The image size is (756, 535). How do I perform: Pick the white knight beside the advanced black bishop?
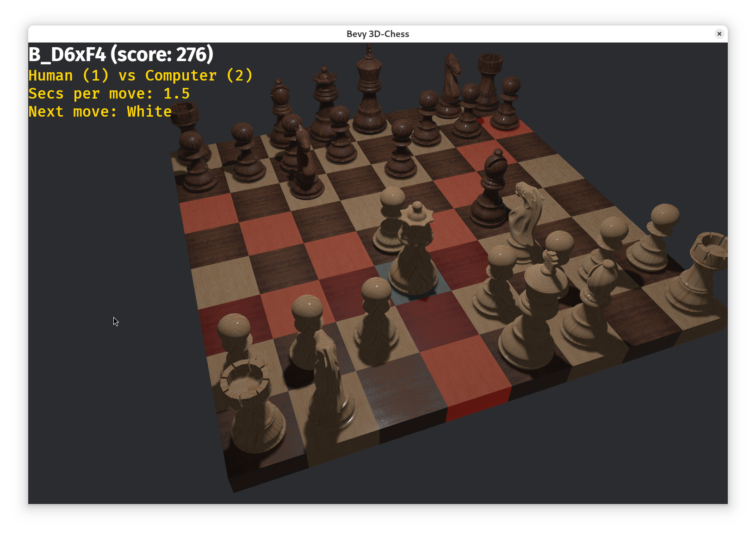point(525,222)
